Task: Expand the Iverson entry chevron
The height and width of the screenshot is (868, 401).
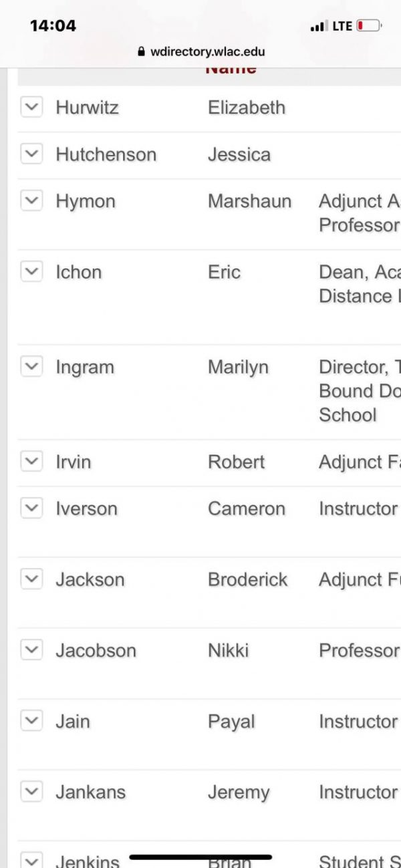Action: pos(31,508)
